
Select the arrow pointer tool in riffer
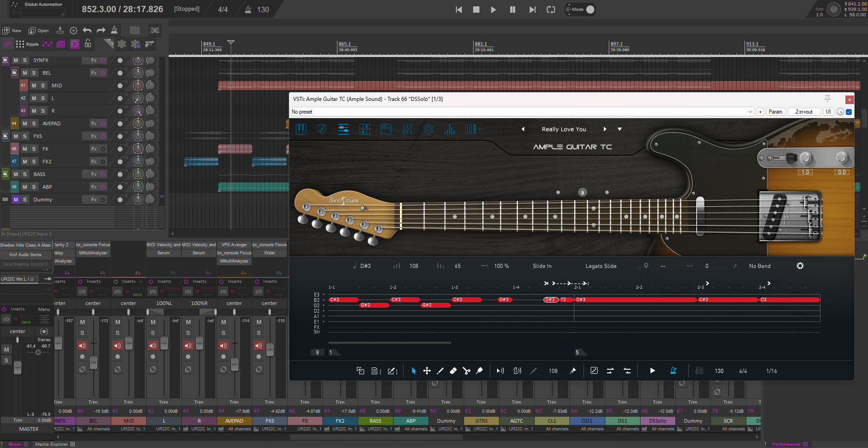pyautogui.click(x=413, y=371)
